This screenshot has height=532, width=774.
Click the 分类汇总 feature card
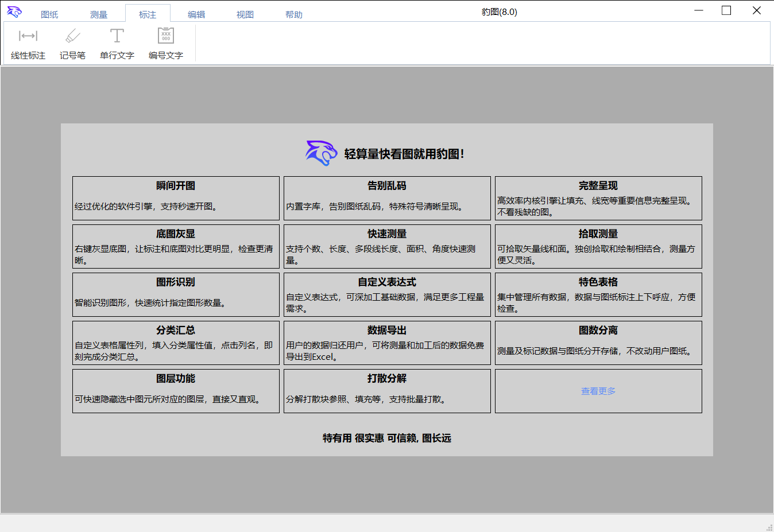(x=175, y=343)
